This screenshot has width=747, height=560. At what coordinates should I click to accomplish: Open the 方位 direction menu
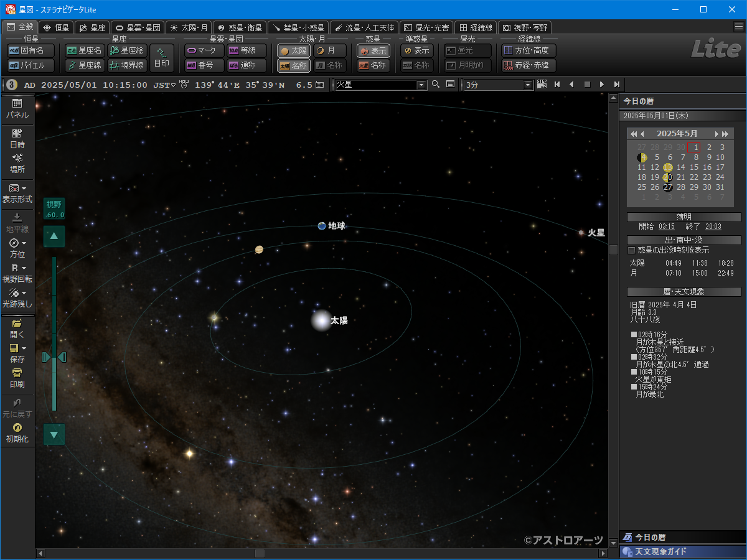pos(17,248)
